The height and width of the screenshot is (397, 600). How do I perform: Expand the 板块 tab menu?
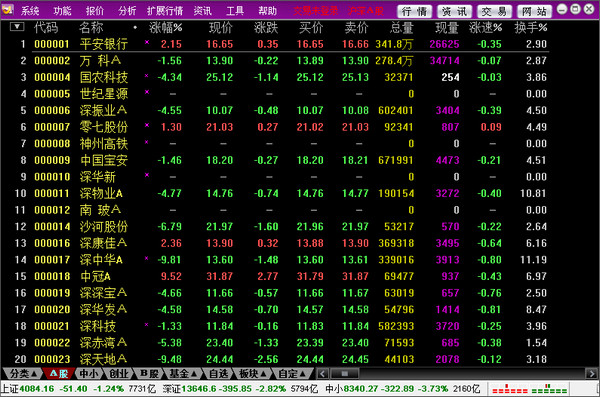click(253, 373)
